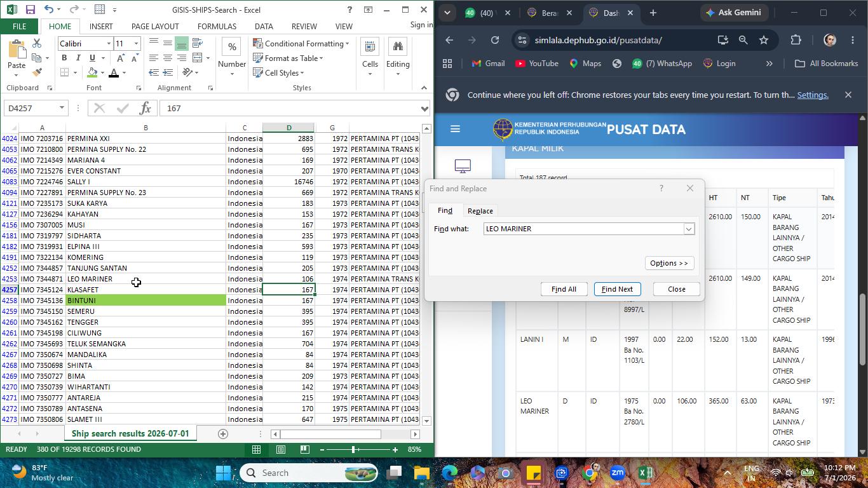Toggle italic formatting
The width and height of the screenshot is (868, 488).
(78, 58)
